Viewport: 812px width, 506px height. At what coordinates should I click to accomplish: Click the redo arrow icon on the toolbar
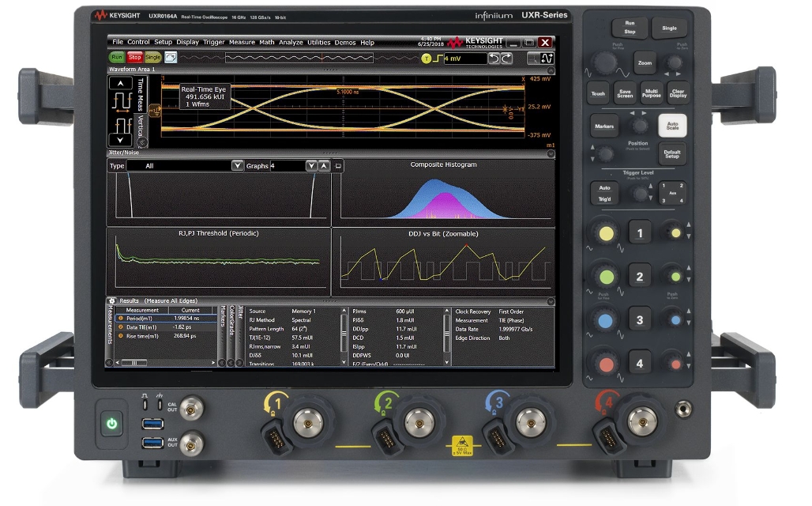pyautogui.click(x=506, y=58)
